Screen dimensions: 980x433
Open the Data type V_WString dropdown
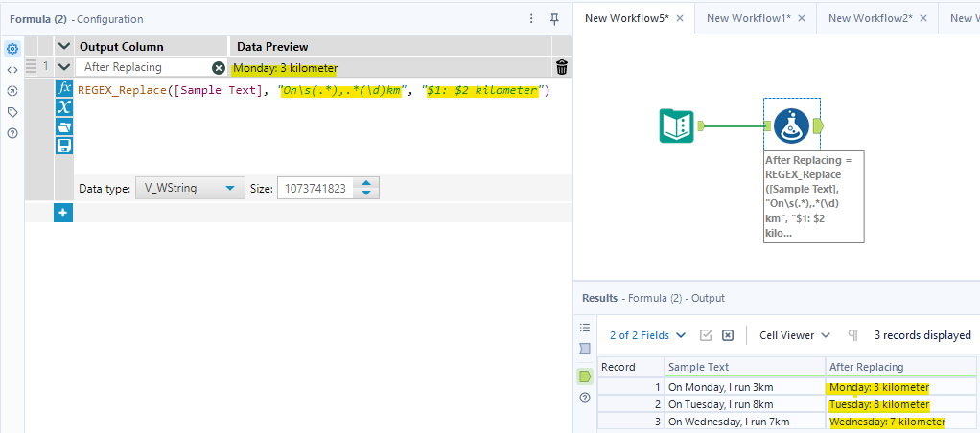point(189,188)
